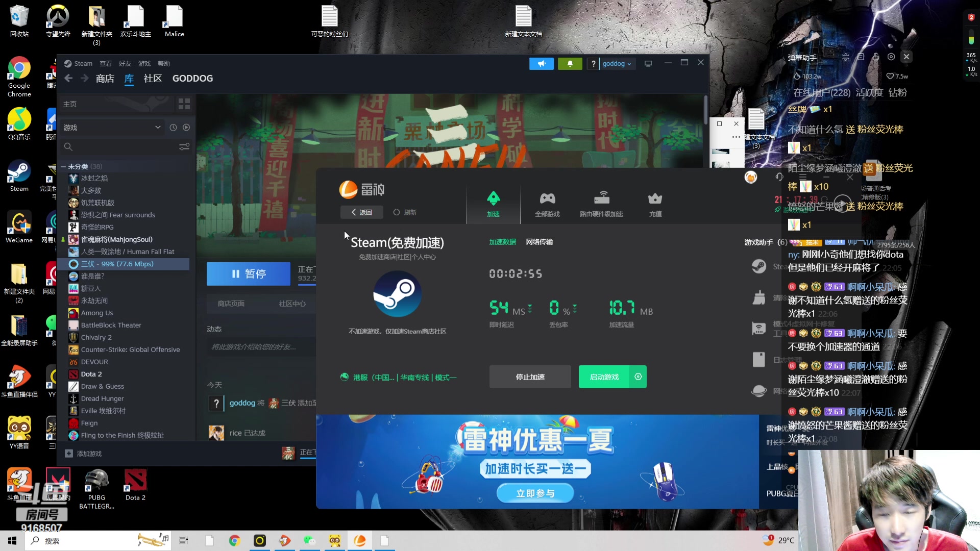Screen dimensions: 980x551
Task: Click the Steam help question mark
Action: 593,64
